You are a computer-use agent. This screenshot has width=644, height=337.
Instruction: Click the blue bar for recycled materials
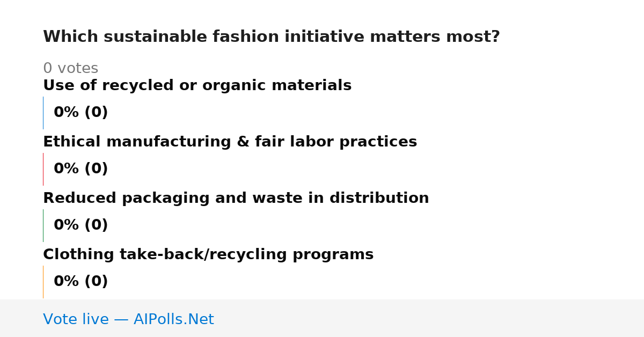pos(43,113)
